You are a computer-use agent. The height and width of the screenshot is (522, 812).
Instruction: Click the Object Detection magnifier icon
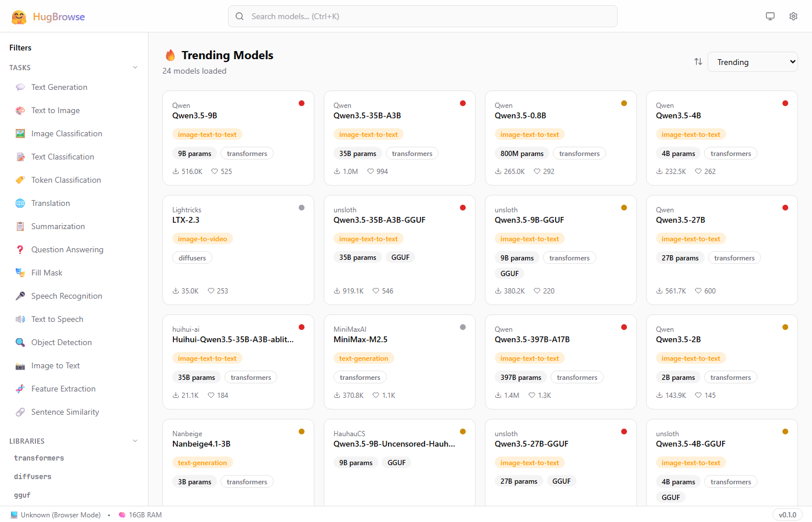point(19,342)
